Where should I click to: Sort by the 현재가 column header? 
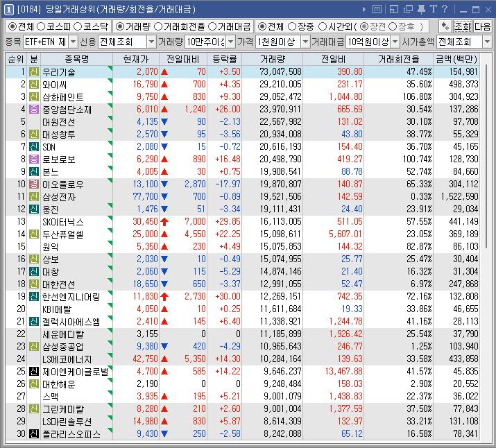pos(136,59)
